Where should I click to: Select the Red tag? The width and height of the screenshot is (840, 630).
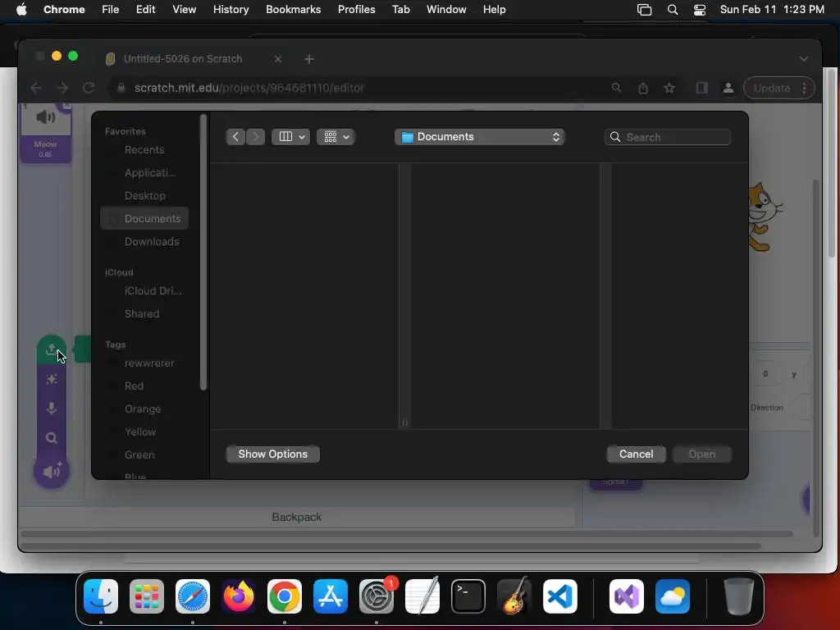(x=144, y=386)
